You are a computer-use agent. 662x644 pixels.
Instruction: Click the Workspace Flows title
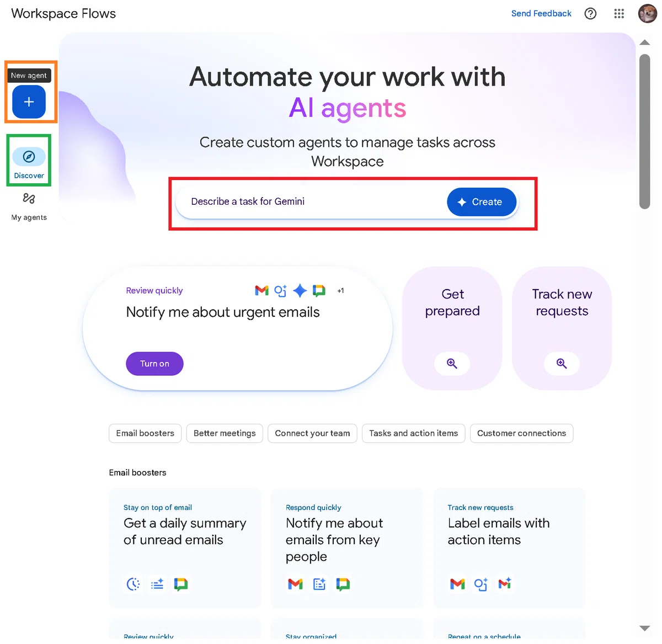point(63,14)
